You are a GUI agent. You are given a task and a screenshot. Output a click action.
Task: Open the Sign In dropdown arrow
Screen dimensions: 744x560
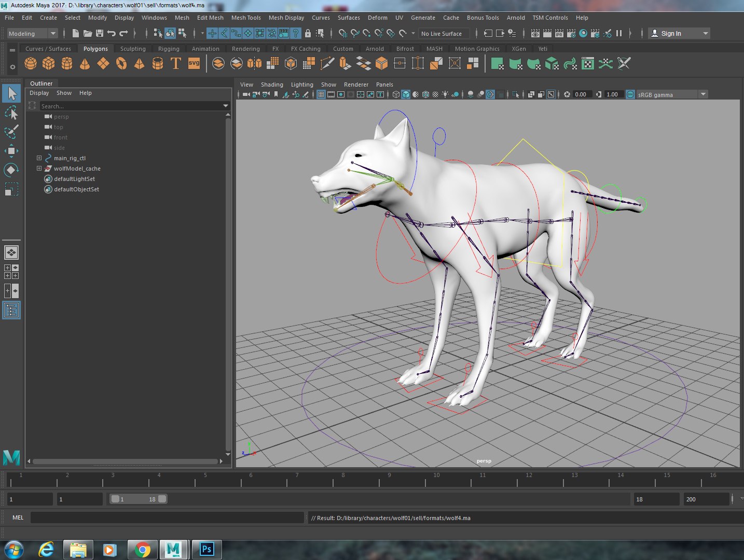coord(705,33)
